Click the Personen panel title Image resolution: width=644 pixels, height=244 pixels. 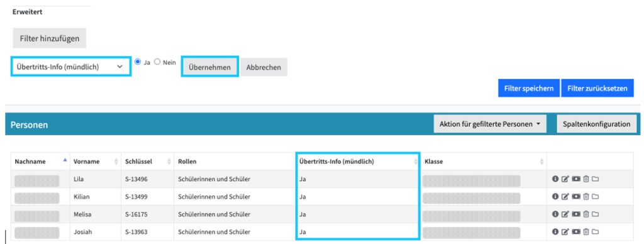[29, 125]
